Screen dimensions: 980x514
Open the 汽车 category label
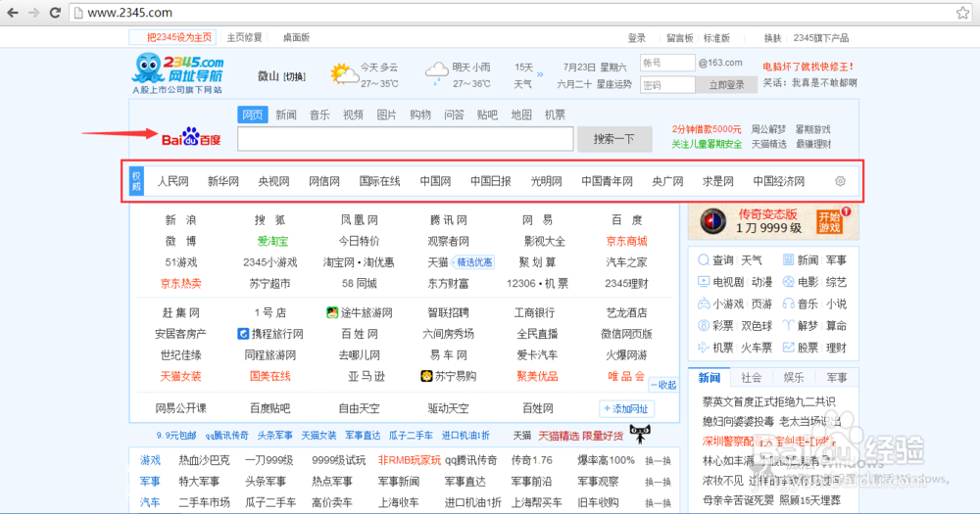[150, 502]
